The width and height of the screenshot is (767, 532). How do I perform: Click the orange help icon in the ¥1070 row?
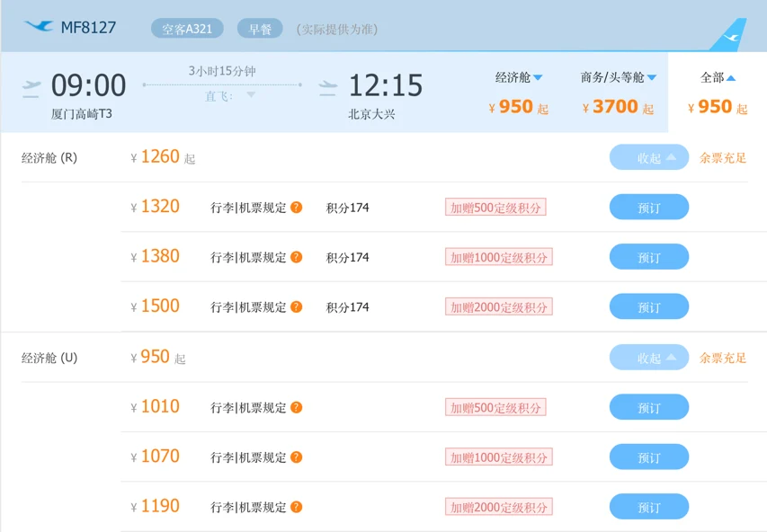296,457
